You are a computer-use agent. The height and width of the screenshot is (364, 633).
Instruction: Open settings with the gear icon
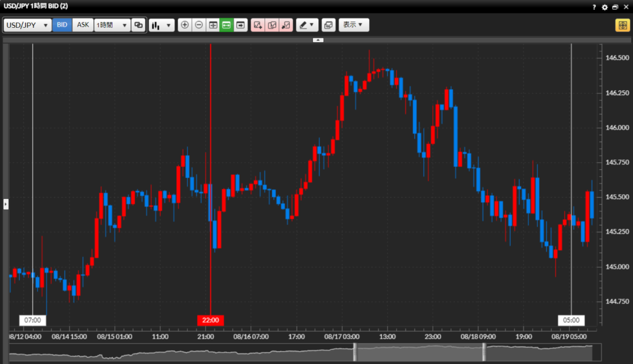605,7
